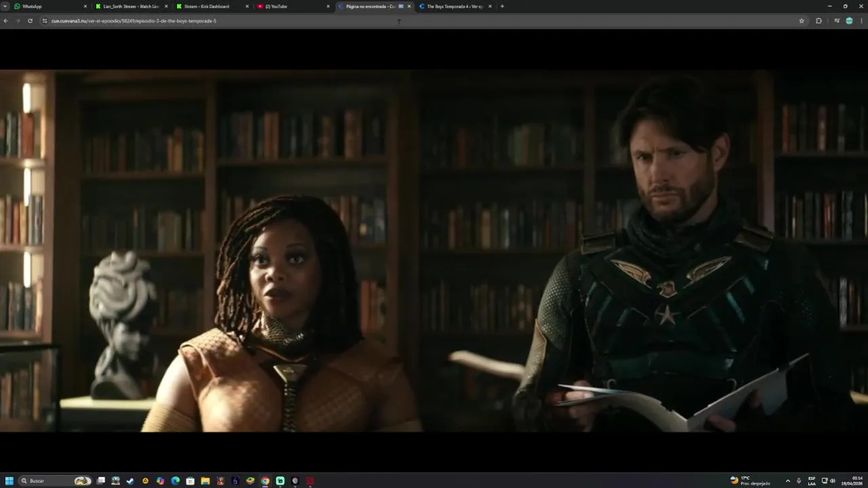Close the Lian_Sorth Stream tab
This screenshot has width=868, height=488.
(x=166, y=6)
